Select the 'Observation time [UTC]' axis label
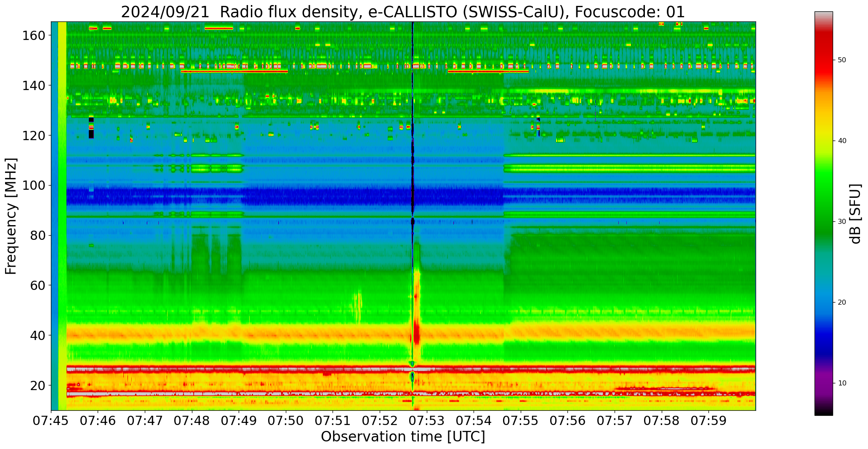The width and height of the screenshot is (868, 449). (403, 437)
